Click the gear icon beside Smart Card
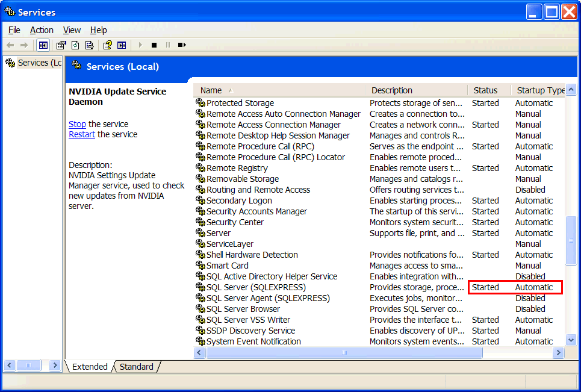The width and height of the screenshot is (581, 392). (200, 266)
